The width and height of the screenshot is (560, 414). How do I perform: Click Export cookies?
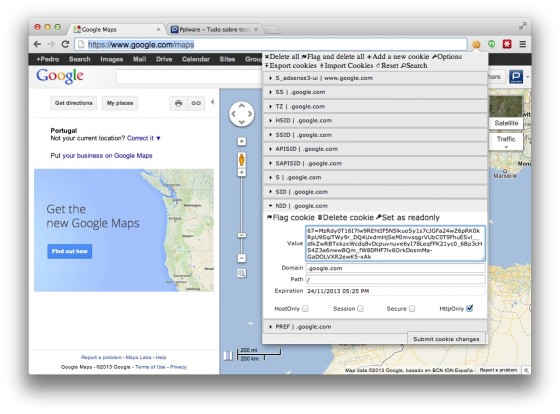[291, 66]
